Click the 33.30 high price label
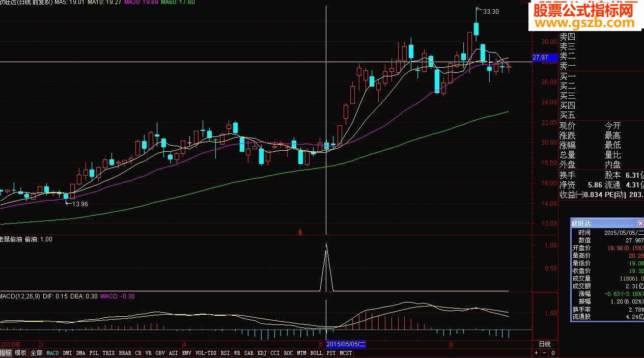The image size is (644, 358). click(x=491, y=12)
